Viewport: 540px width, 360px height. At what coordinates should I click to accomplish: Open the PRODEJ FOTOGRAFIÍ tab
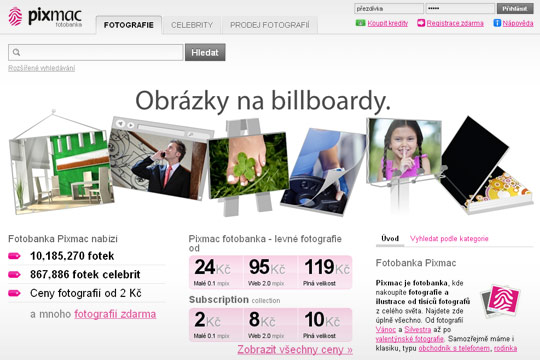coord(270,25)
